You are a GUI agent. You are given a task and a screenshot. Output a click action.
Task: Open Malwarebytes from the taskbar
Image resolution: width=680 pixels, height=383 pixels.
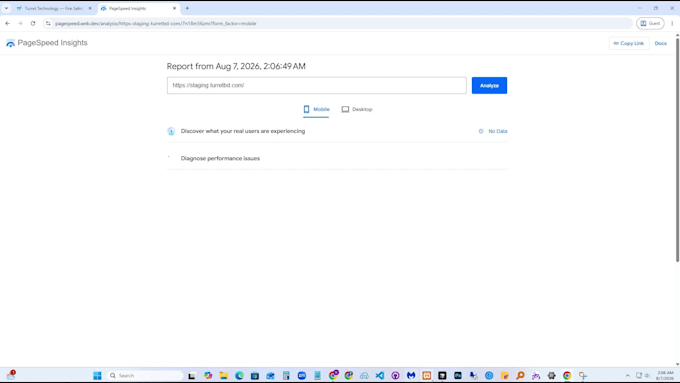[411, 376]
